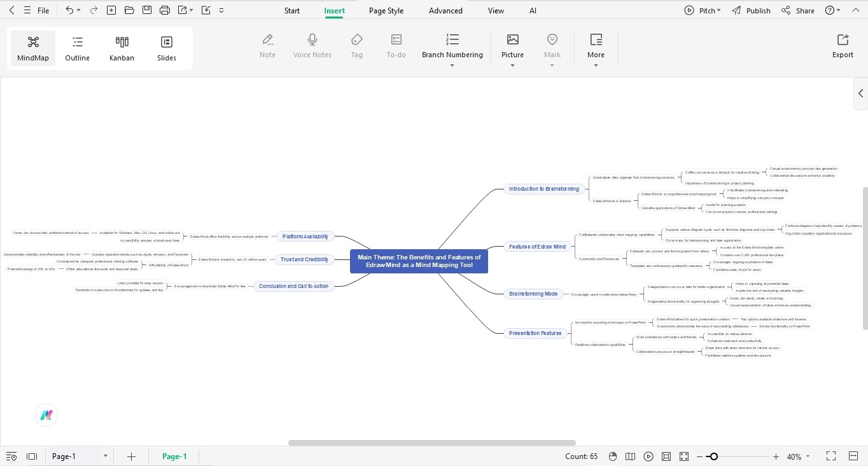This screenshot has width=868, height=466.
Task: Open the Edraw AI assistant floating icon
Action: (x=46, y=415)
